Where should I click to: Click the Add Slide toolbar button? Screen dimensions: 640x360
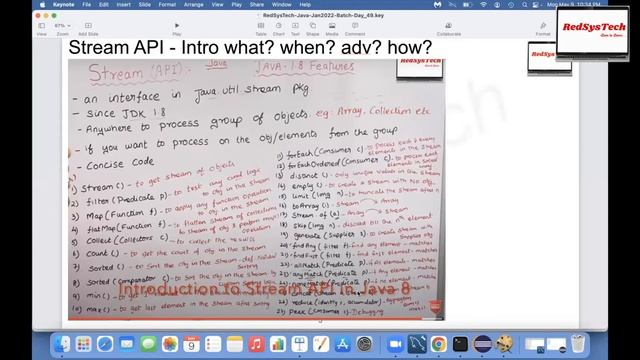click(88, 29)
